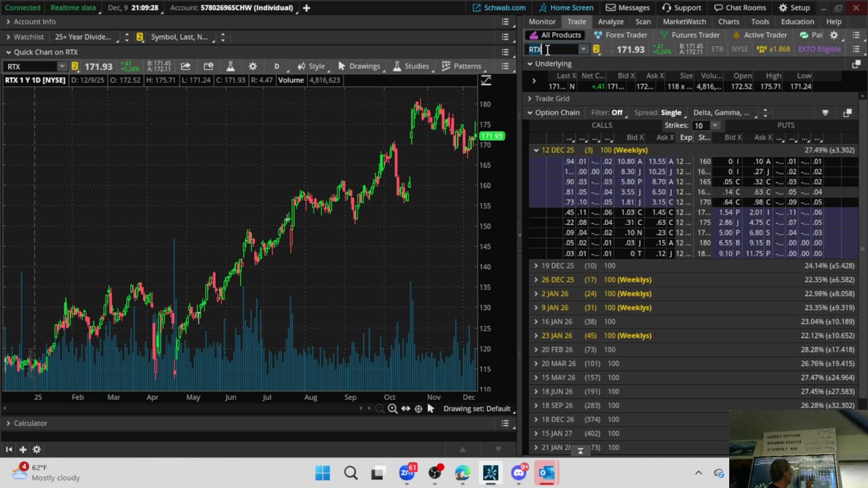Select the All Products sub-tab
Image resolution: width=868 pixels, height=488 pixels.
(555, 35)
